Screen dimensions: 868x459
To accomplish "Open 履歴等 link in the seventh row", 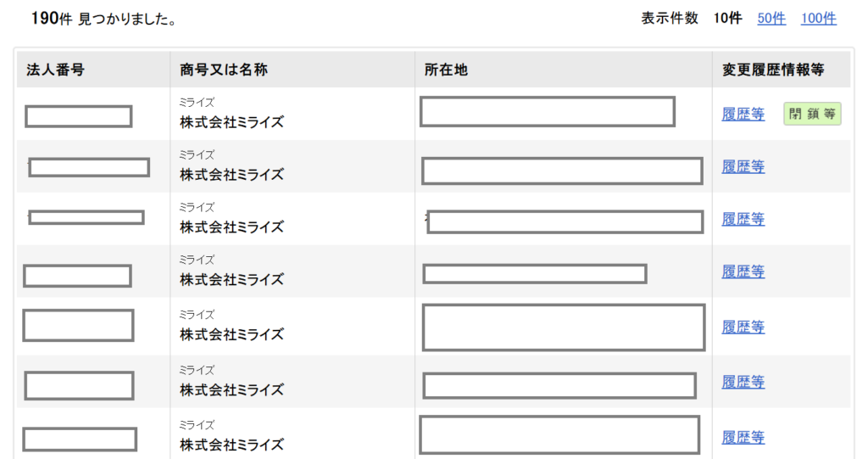I will (743, 438).
